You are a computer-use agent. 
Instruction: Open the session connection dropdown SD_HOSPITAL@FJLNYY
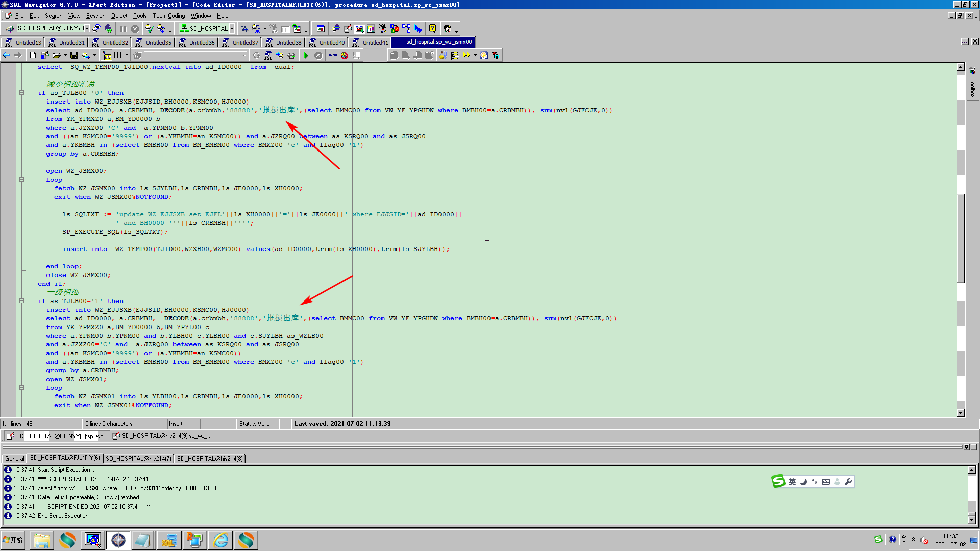pyautogui.click(x=87, y=29)
